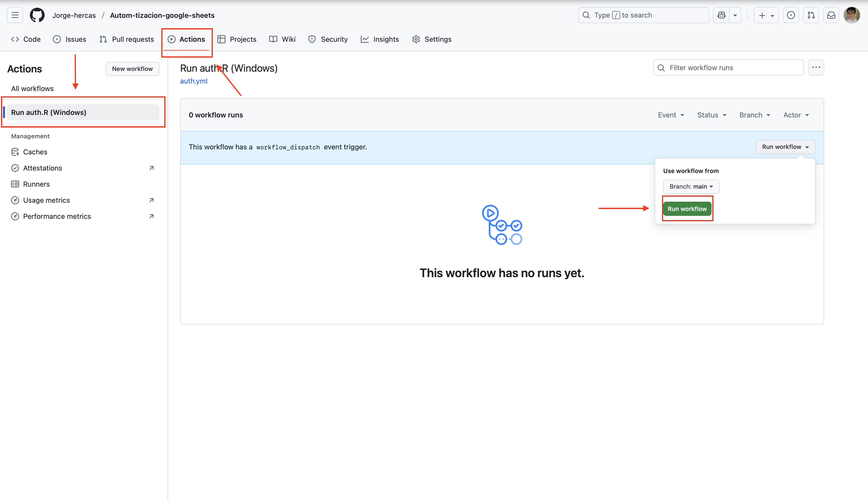Click the GitHub logo home icon
Image resolution: width=868 pixels, height=501 pixels.
(37, 15)
